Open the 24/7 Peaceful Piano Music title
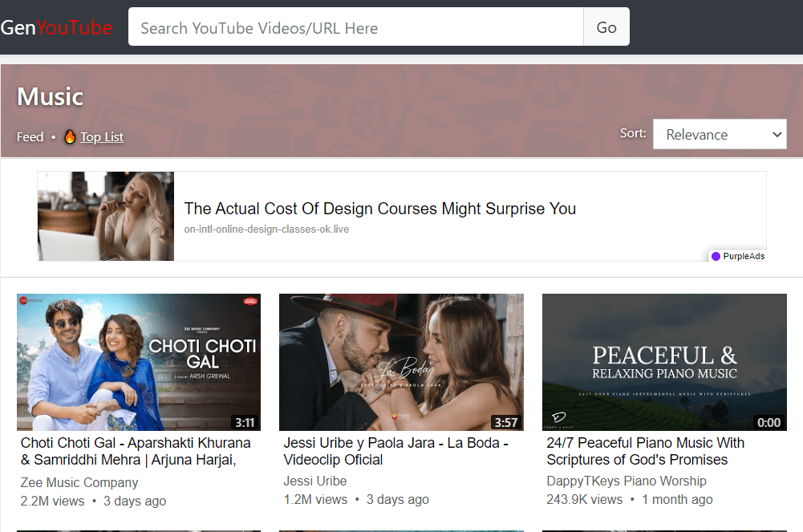803x532 pixels. point(645,451)
